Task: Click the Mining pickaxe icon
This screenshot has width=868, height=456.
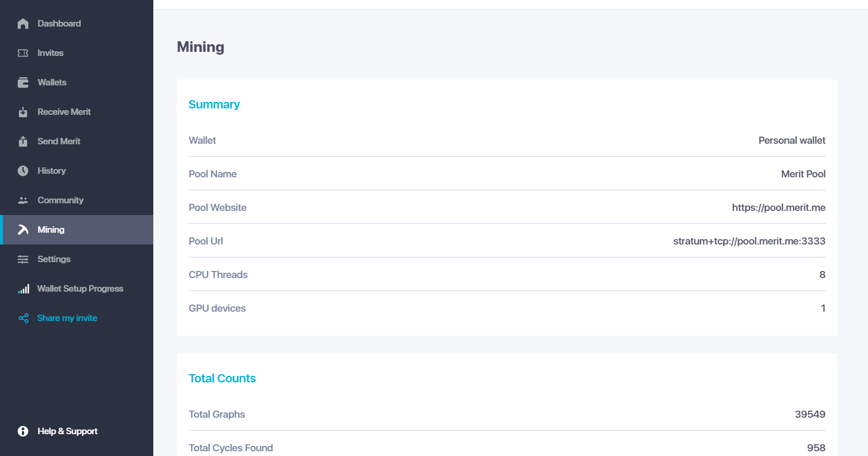Action: 23,230
